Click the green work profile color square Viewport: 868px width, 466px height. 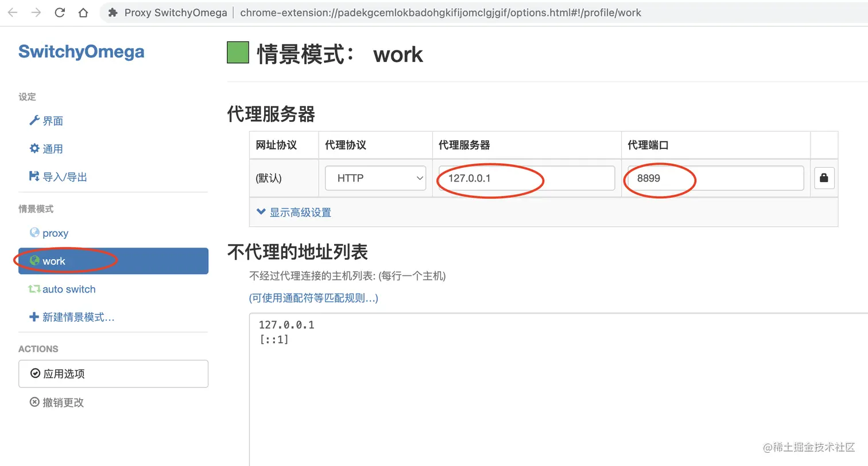238,53
